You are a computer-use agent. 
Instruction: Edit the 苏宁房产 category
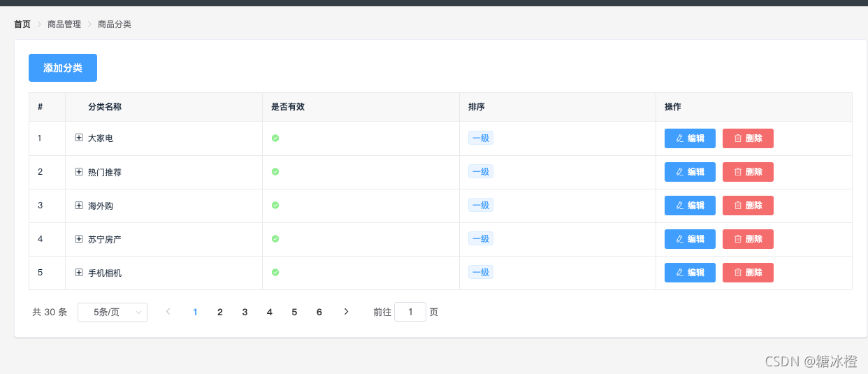690,239
